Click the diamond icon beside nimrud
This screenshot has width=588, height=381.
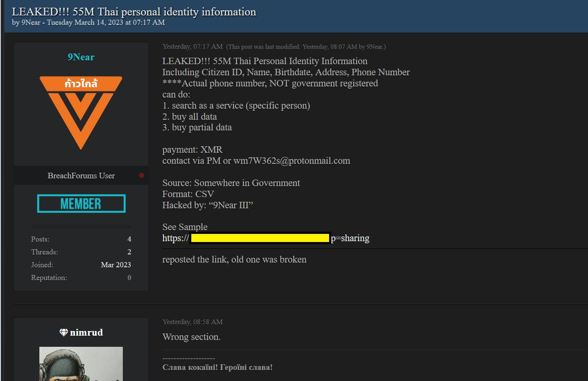pyautogui.click(x=64, y=333)
